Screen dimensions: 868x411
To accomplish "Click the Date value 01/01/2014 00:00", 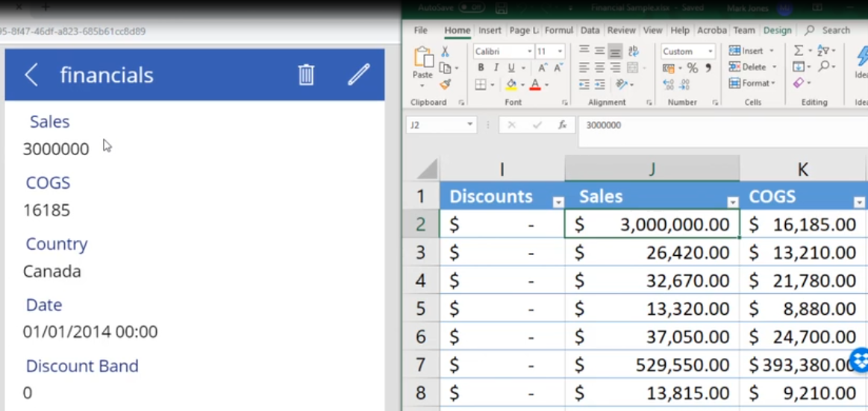I will 90,332.
